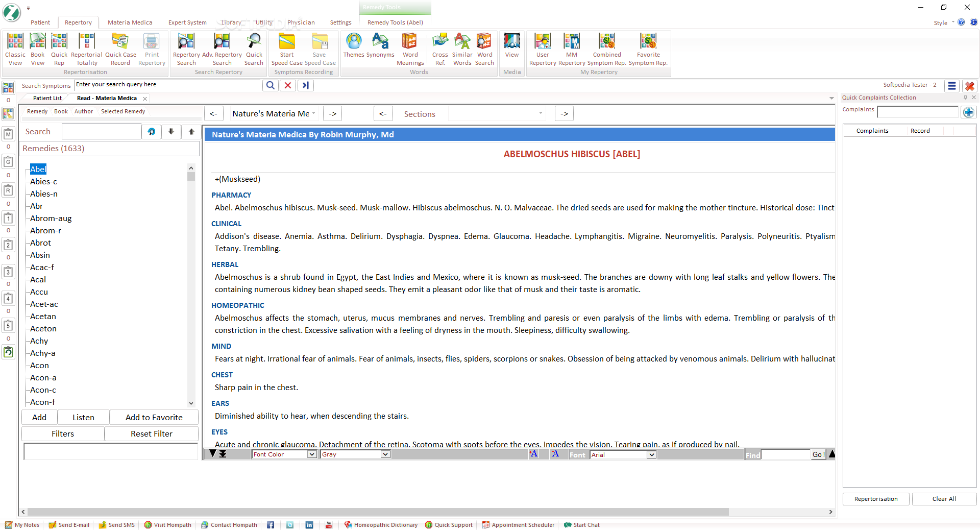Image resolution: width=980 pixels, height=531 pixels.
Task: Click the Complaints input field
Action: (918, 112)
